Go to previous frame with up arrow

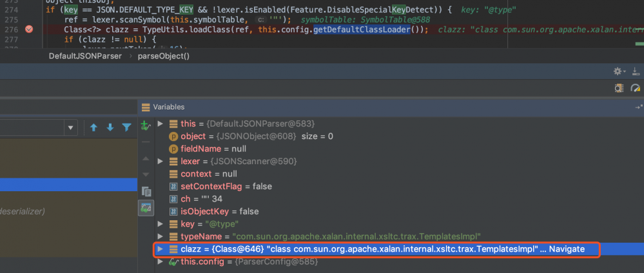[x=93, y=127]
